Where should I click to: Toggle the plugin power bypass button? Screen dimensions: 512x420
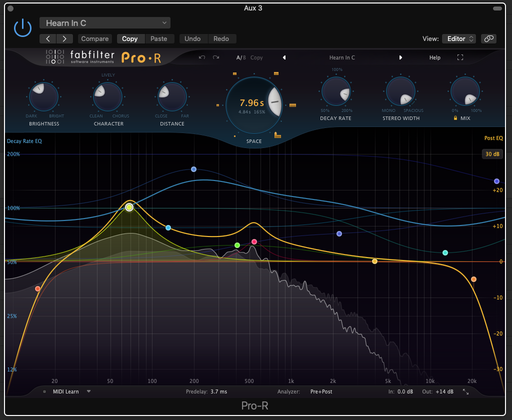[22, 28]
